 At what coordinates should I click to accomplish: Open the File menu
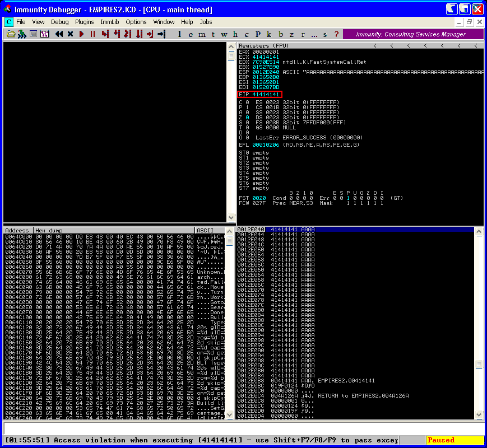(x=21, y=22)
